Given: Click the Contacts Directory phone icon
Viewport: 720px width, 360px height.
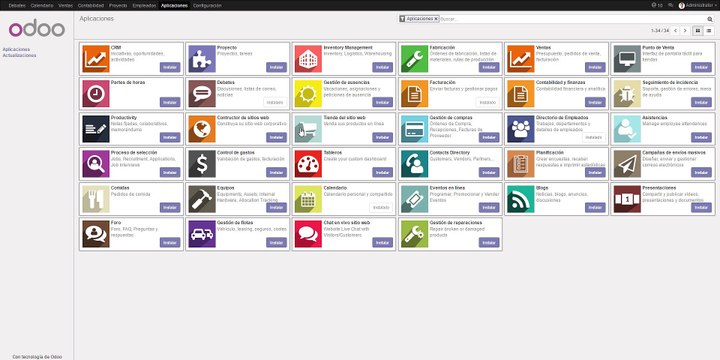Looking at the screenshot, I should (414, 164).
